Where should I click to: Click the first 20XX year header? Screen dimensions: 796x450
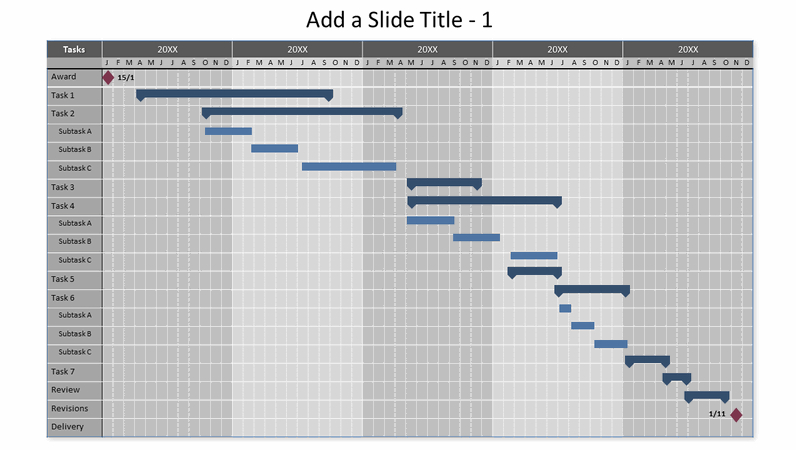(x=167, y=49)
